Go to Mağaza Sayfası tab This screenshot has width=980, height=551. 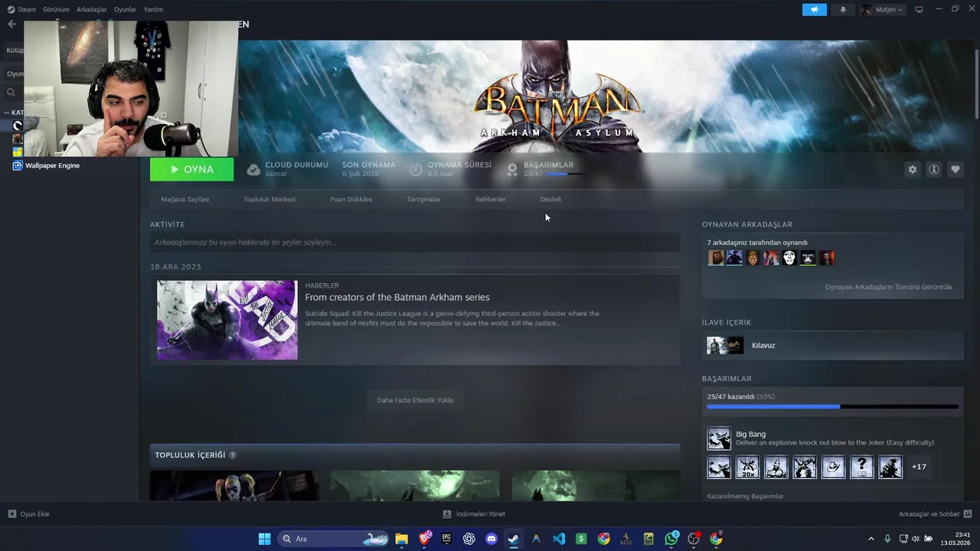pos(185,199)
